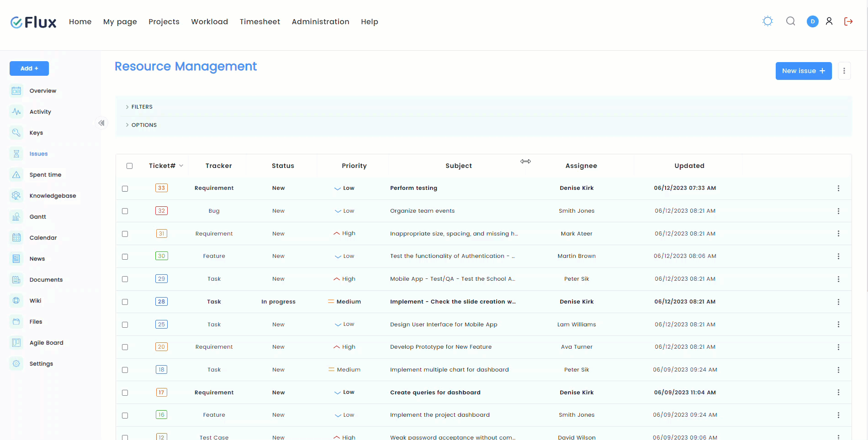Click the Knowledgebase sidebar icon

tap(16, 196)
